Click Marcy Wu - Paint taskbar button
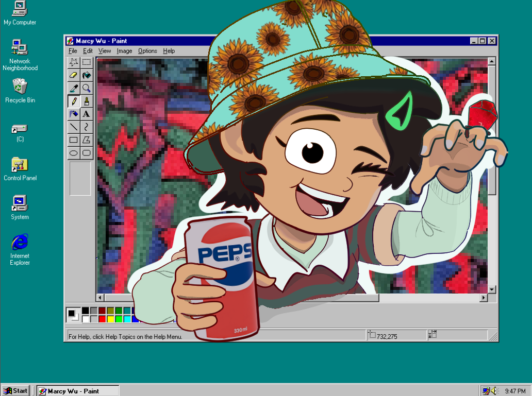The height and width of the screenshot is (396, 532). (78, 391)
